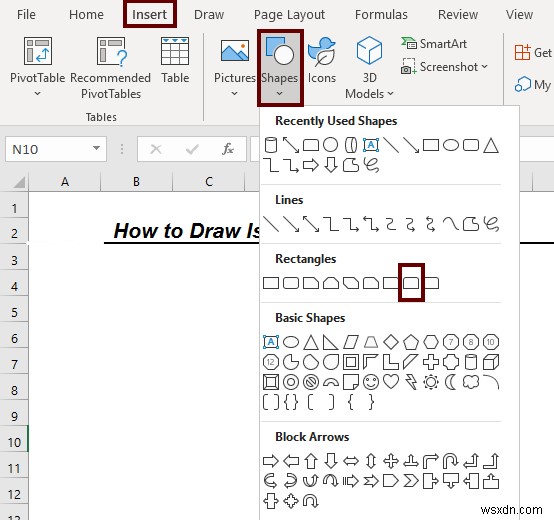Viewport: 554px width, 520px height.
Task: Select row 5 header
Action: pos(14,312)
